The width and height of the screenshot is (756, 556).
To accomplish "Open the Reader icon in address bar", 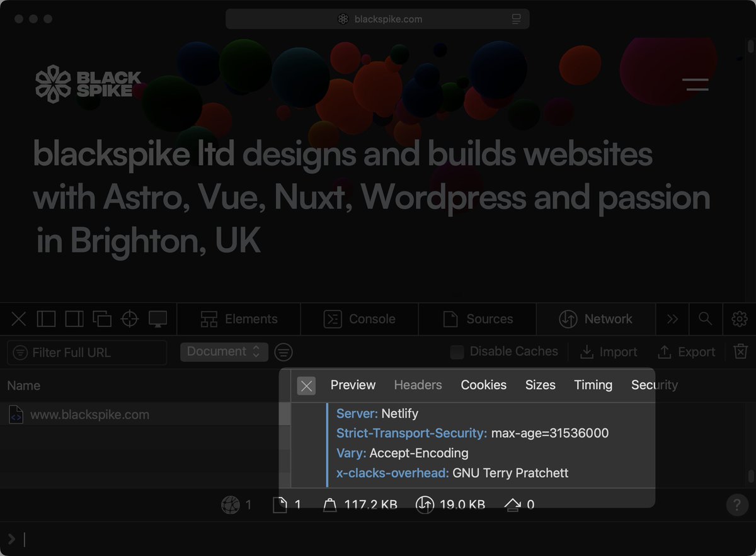I will click(516, 19).
